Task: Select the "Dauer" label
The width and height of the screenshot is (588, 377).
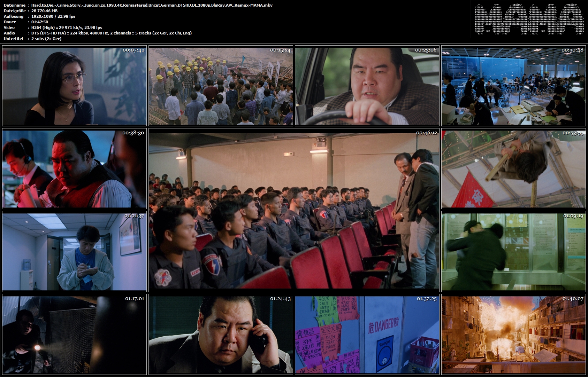Action: [10, 22]
